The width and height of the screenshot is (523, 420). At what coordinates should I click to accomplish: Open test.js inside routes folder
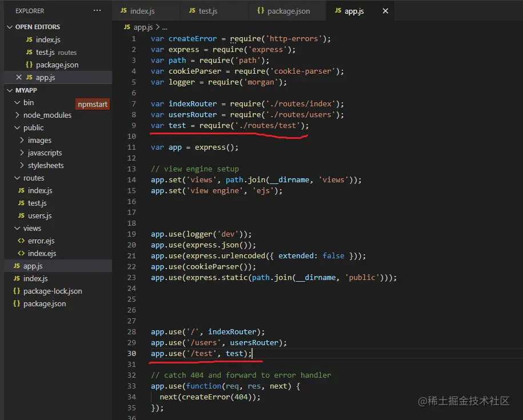coord(37,203)
